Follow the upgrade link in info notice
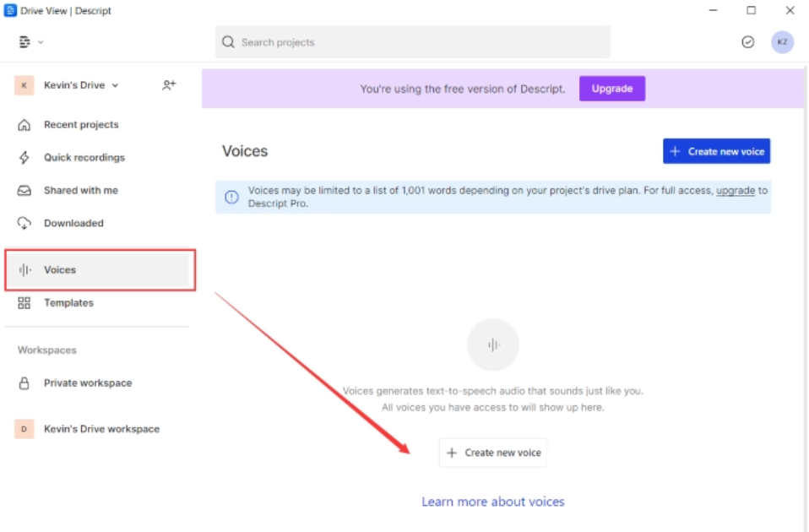The width and height of the screenshot is (809, 532). [x=736, y=190]
